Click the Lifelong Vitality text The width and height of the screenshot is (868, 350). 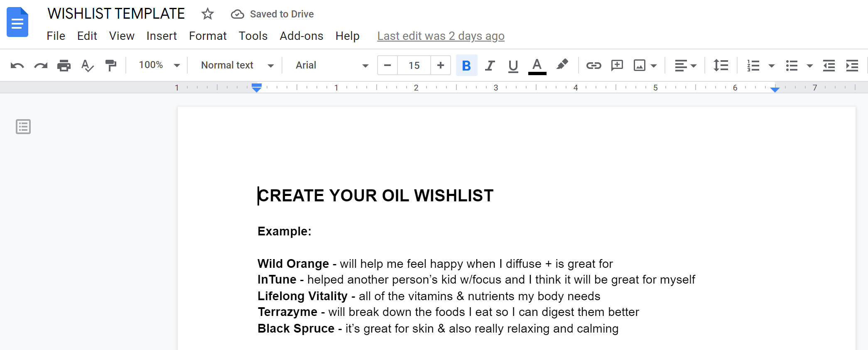(302, 296)
